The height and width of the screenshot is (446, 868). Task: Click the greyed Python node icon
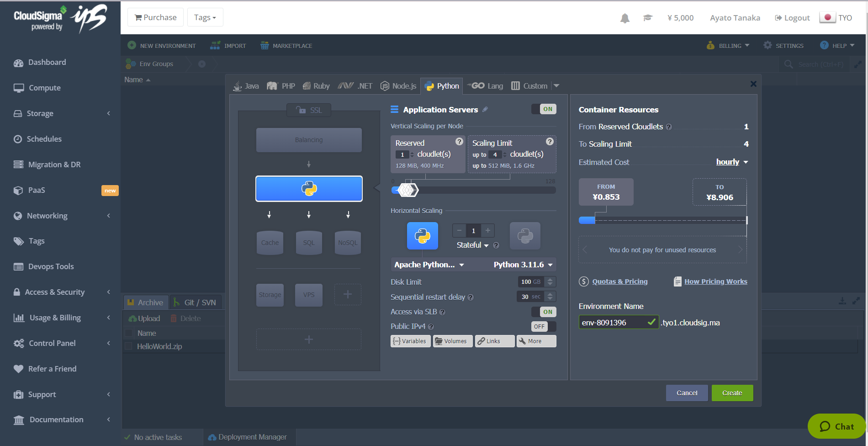click(525, 236)
